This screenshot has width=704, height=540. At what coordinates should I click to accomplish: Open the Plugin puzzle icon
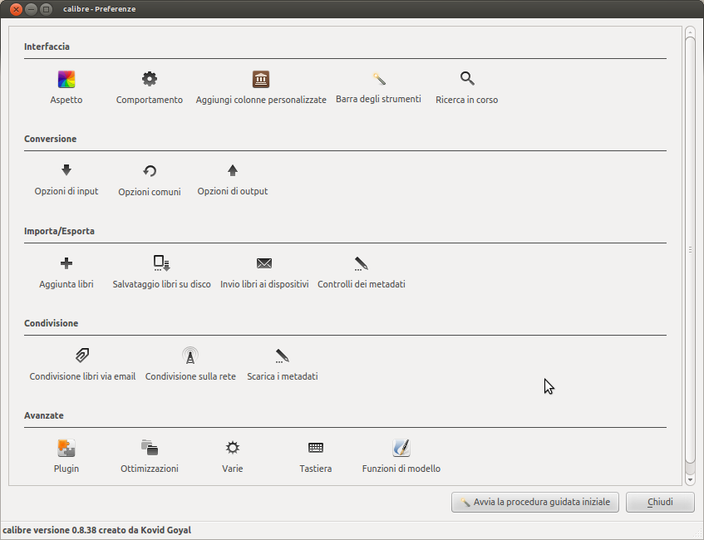66,448
